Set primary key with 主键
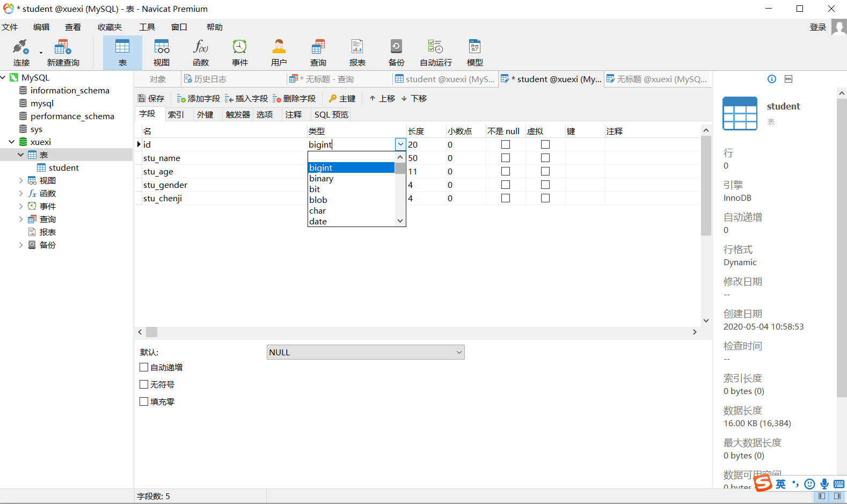 (x=342, y=98)
